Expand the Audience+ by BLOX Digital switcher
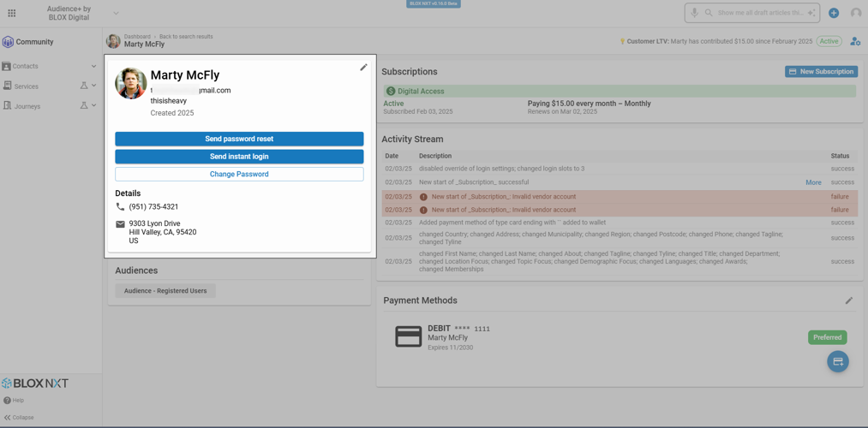The width and height of the screenshot is (868, 428). coord(116,13)
